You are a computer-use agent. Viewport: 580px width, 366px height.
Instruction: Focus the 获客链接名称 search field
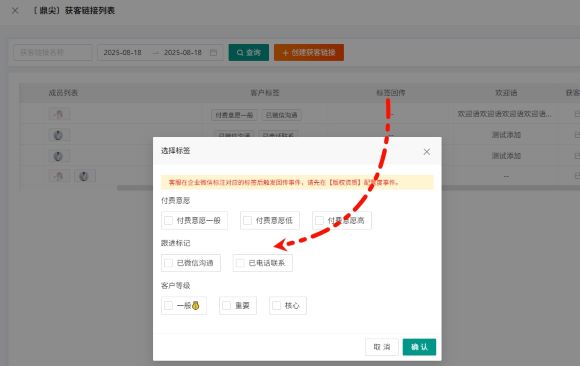pyautogui.click(x=53, y=53)
